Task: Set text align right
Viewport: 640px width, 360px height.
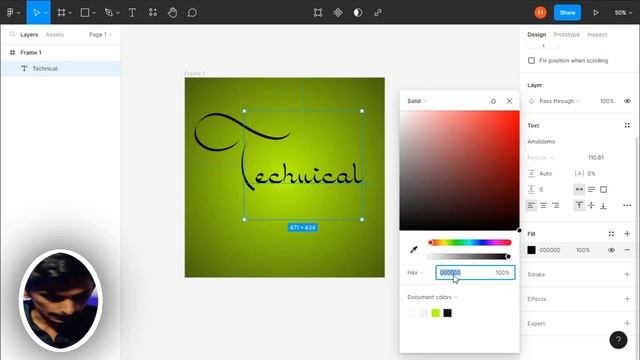Action: pos(556,205)
